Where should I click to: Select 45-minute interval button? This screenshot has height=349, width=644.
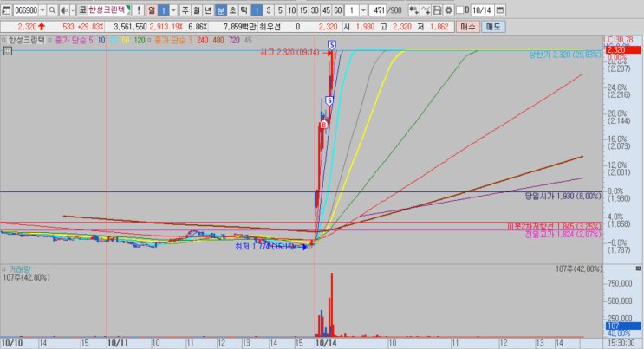326,10
